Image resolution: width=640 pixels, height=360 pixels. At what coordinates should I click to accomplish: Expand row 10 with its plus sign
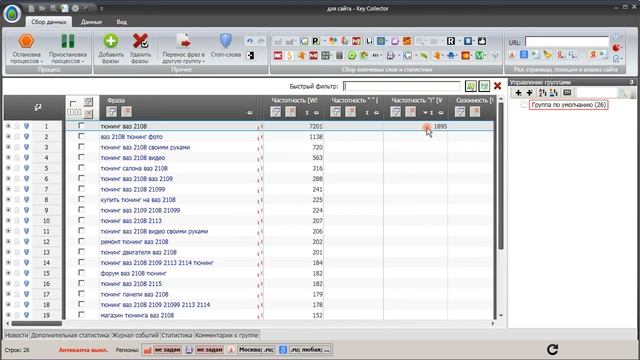coord(8,220)
